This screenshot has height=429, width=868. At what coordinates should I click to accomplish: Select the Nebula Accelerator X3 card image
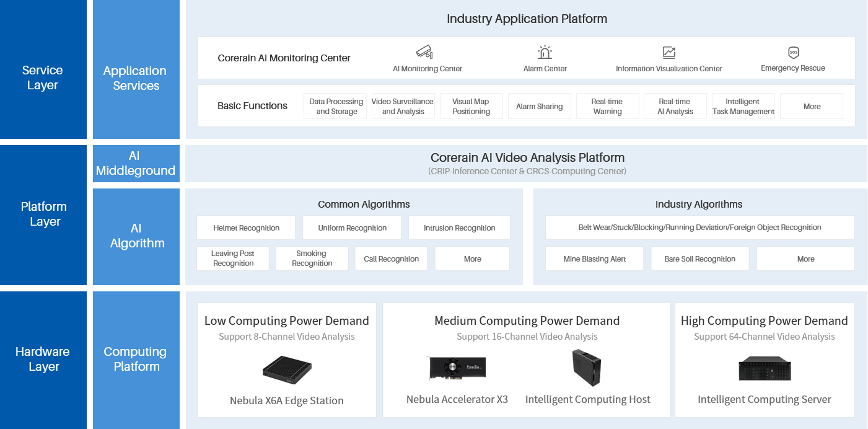pos(457,368)
